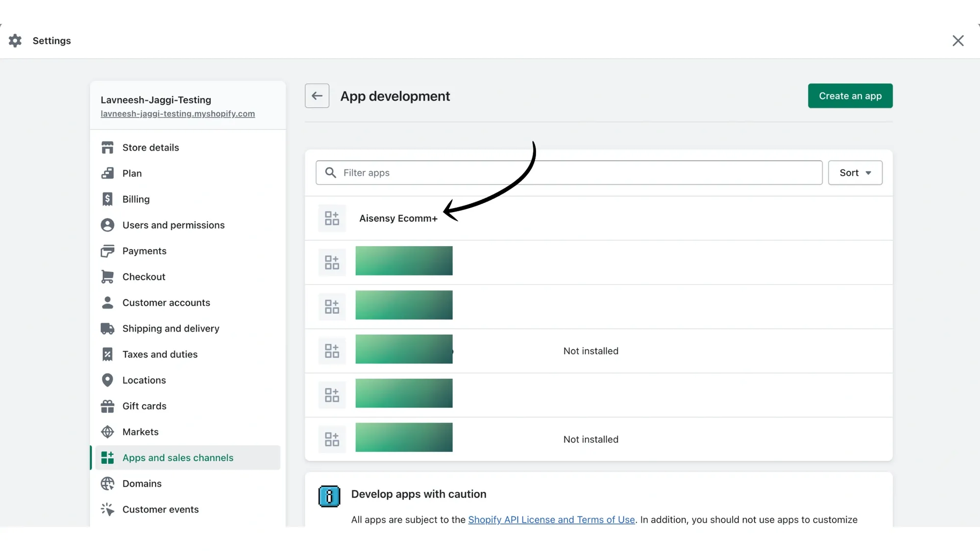The width and height of the screenshot is (980, 551).
Task: Select Apps and sales channels in sidebar
Action: [178, 457]
